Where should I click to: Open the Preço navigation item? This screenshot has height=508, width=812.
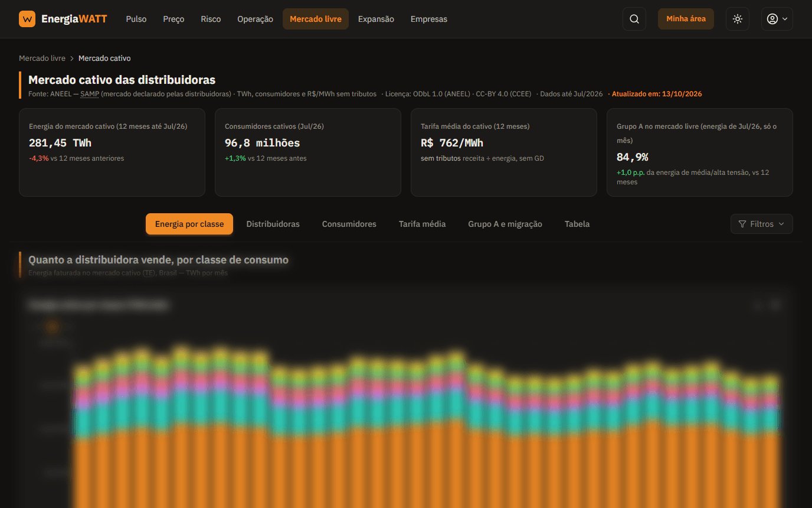[x=173, y=19]
